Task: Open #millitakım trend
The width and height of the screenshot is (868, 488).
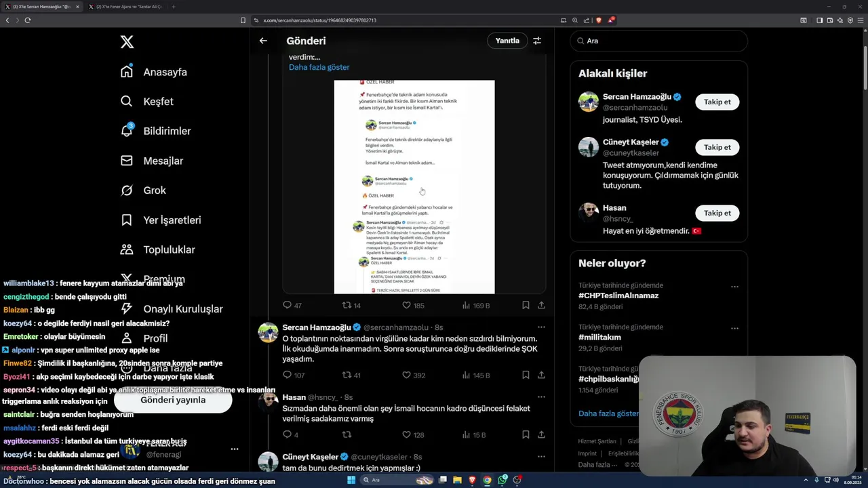Action: tap(599, 337)
